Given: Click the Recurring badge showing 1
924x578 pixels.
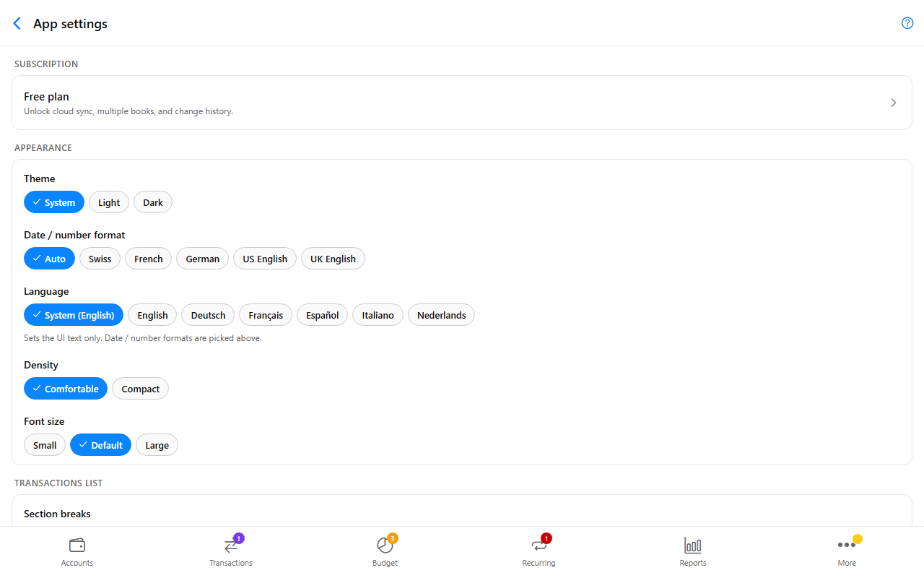Looking at the screenshot, I should pos(546,538).
